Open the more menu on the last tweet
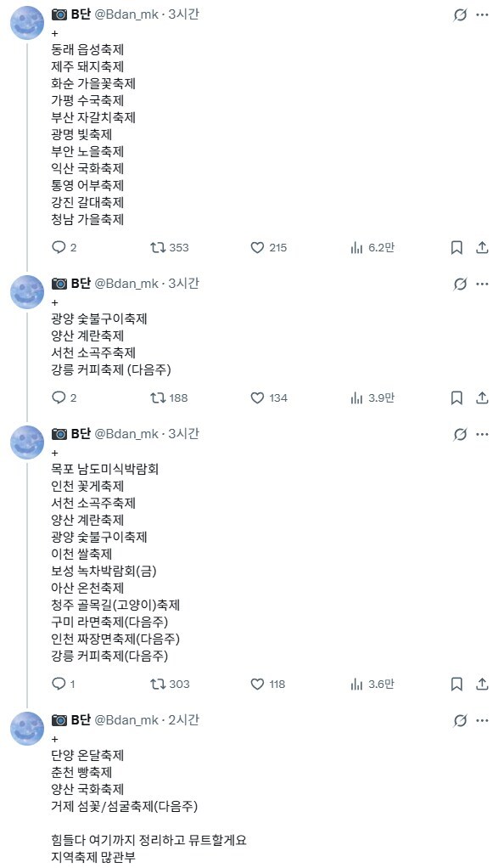504x868 pixels. click(480, 721)
